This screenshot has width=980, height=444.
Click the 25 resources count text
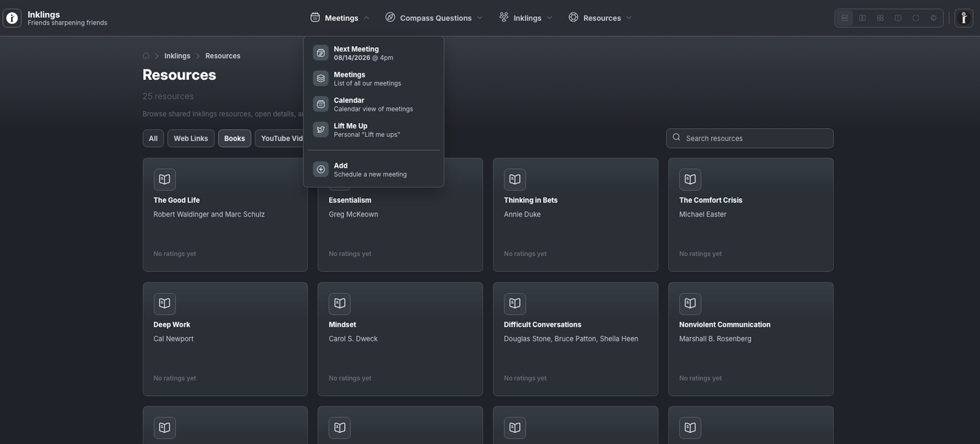point(168,96)
